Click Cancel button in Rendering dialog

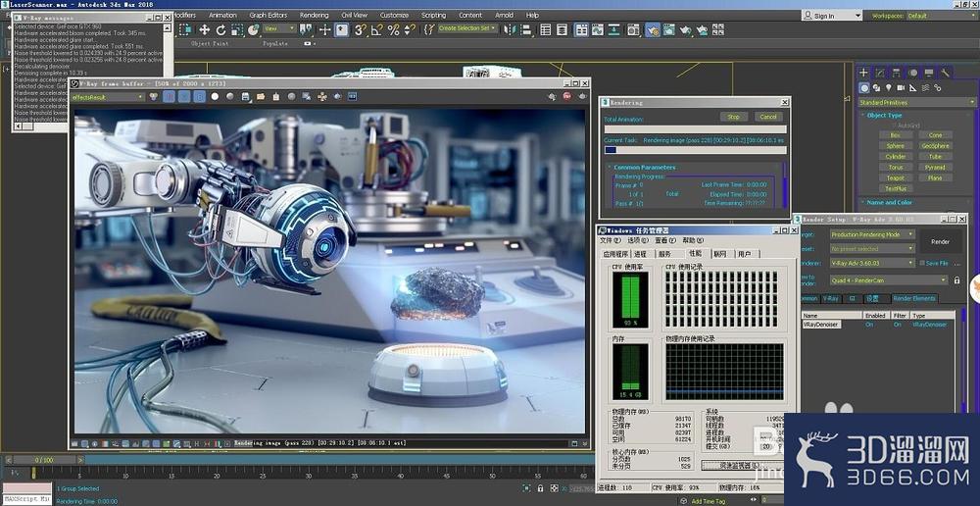tap(768, 117)
